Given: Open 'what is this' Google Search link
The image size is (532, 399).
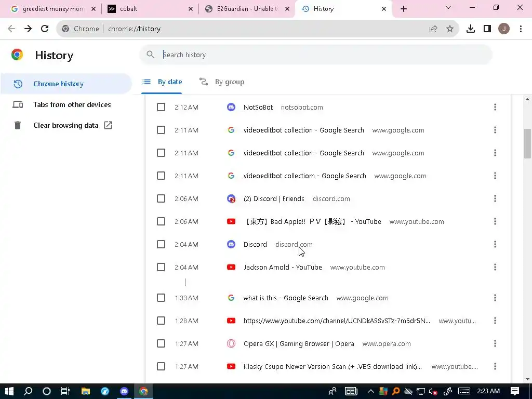Looking at the screenshot, I should tap(286, 298).
